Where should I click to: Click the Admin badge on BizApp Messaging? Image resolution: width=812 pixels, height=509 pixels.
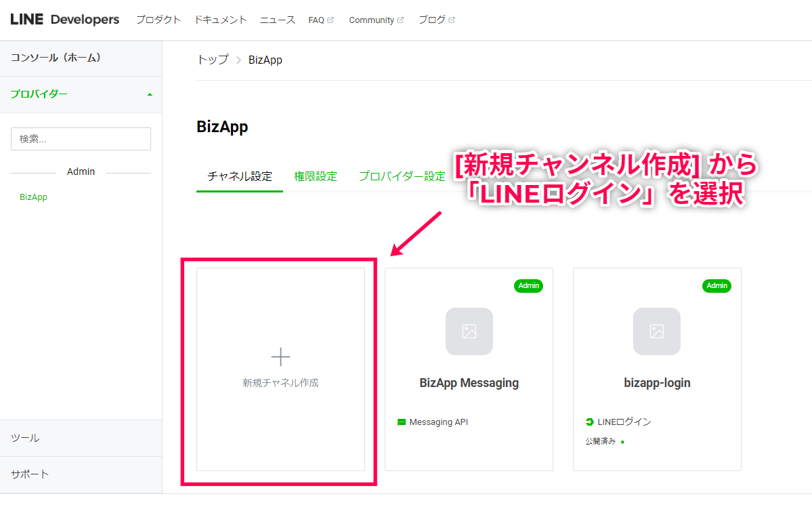[528, 285]
